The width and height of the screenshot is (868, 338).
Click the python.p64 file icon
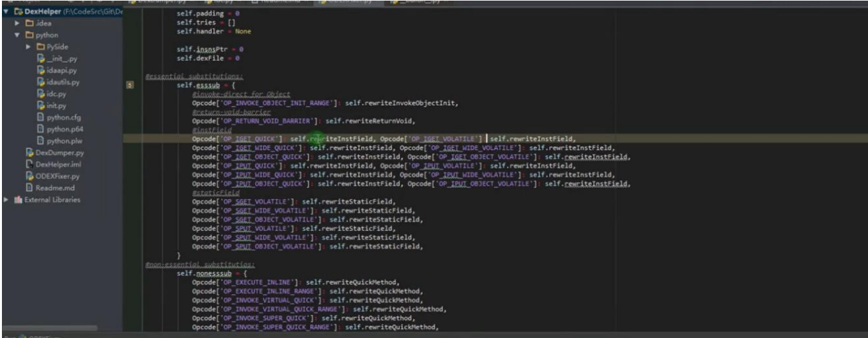pyautogui.click(x=40, y=129)
